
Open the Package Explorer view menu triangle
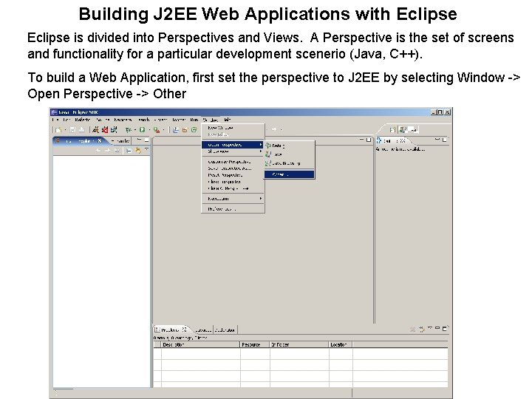pos(146,149)
